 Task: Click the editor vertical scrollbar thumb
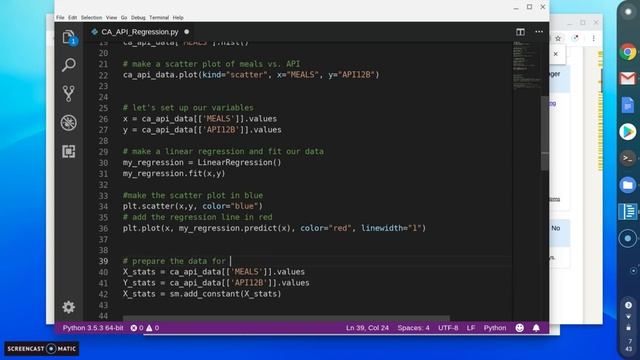[x=544, y=133]
